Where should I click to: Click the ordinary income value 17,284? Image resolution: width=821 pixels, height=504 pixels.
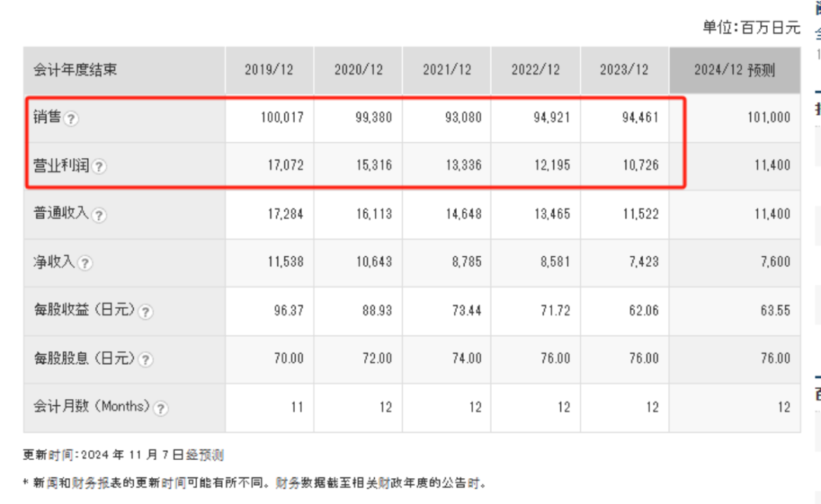point(285,214)
